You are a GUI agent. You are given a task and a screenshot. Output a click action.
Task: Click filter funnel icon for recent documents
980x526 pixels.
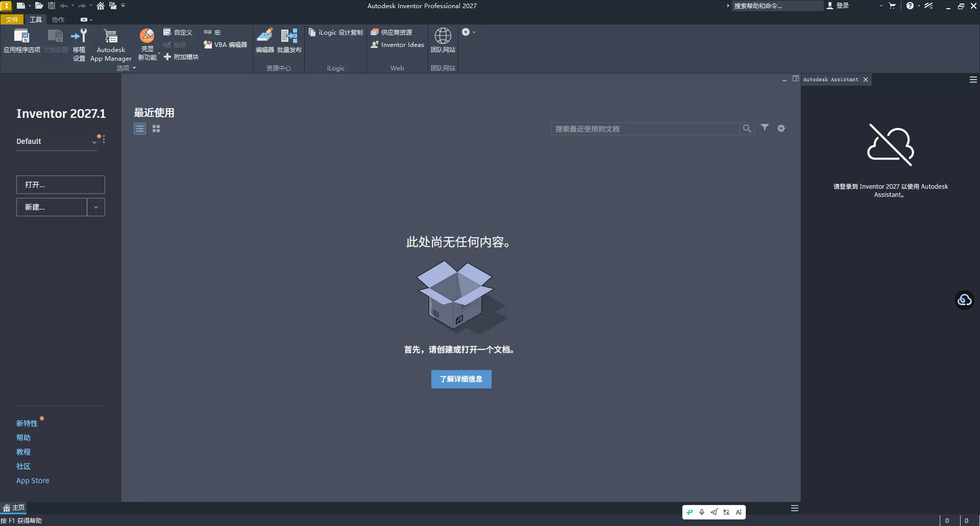765,128
